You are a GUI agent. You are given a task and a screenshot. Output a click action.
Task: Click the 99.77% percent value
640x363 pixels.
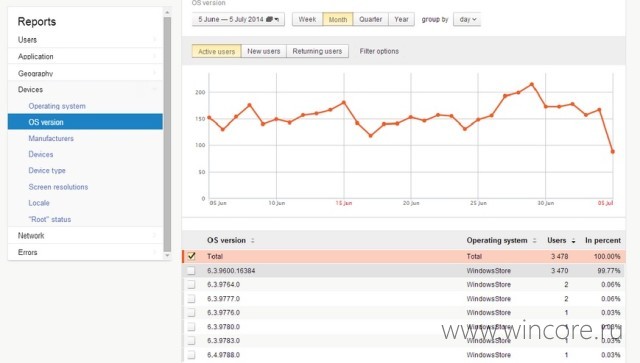point(609,270)
